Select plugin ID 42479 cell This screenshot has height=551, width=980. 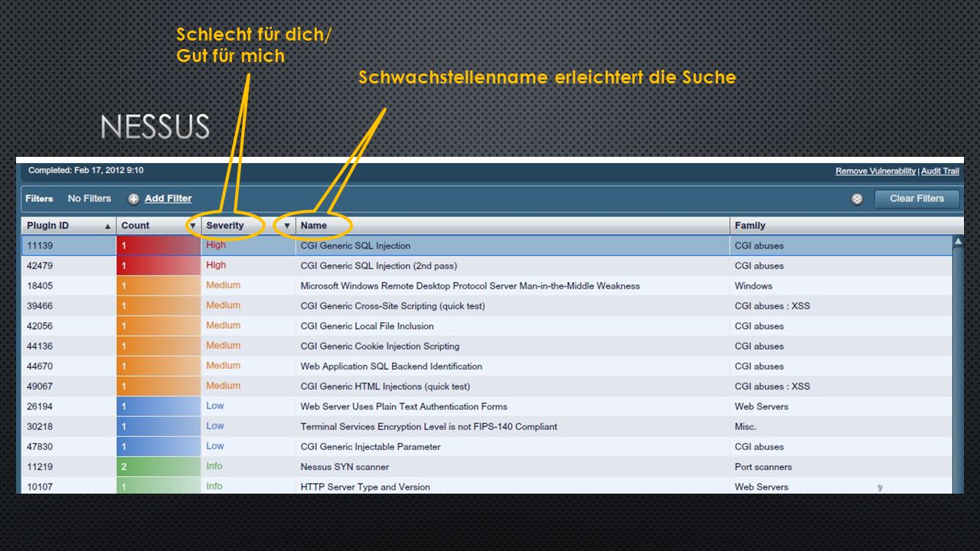69,266
